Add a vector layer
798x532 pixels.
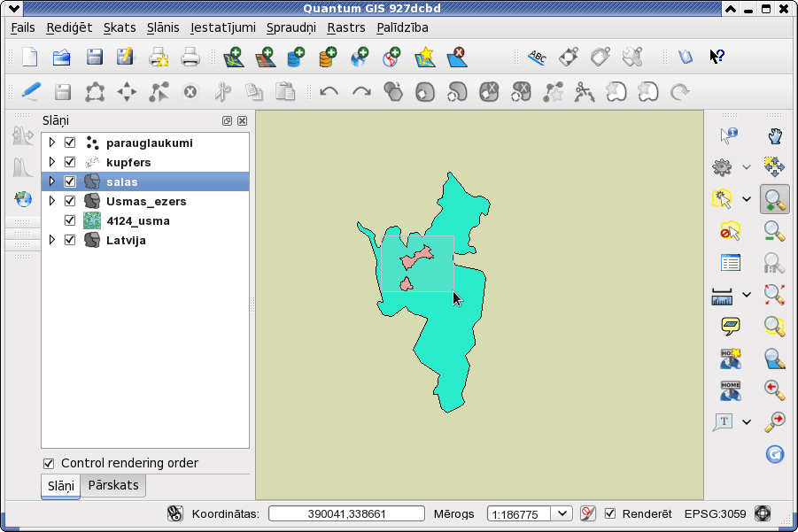(x=234, y=57)
